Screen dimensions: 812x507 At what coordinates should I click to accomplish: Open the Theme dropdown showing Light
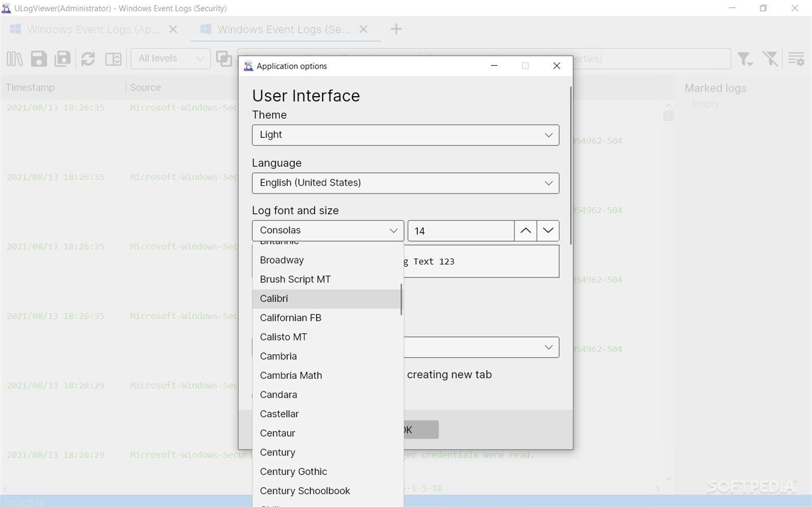tap(405, 135)
